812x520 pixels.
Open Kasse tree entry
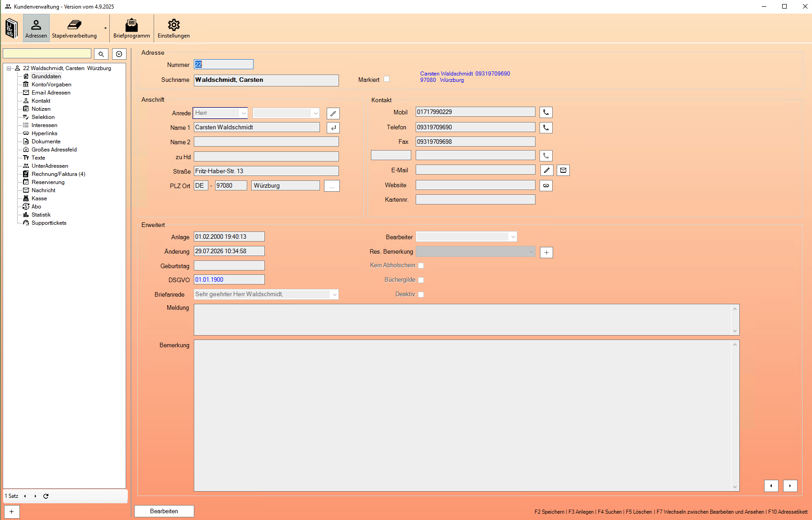click(x=39, y=199)
